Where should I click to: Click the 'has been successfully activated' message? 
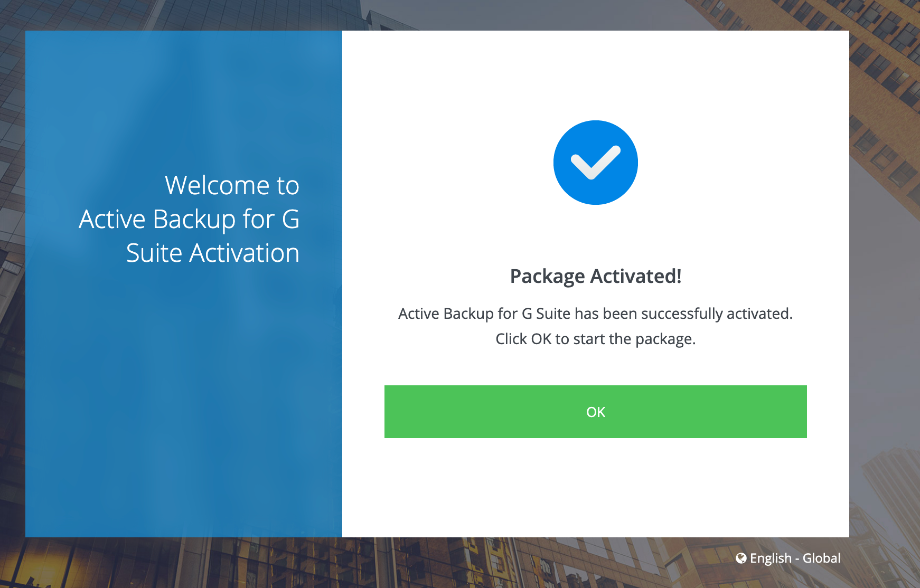coord(595,314)
